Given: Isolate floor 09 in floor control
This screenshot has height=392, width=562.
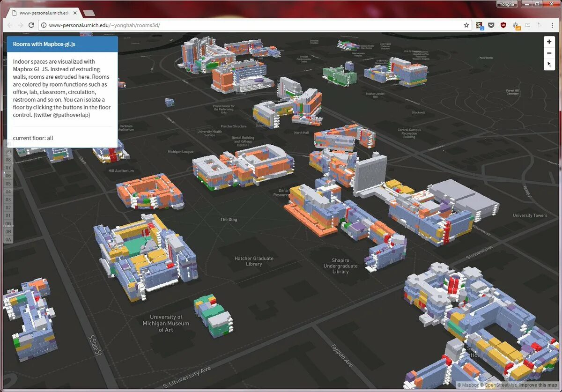Looking at the screenshot, I should click(8, 152).
